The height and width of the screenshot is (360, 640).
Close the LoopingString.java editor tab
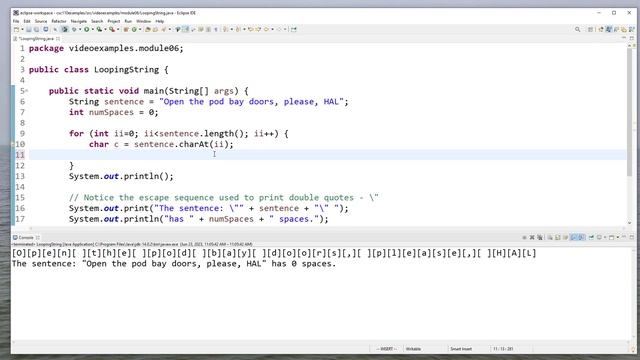point(58,38)
